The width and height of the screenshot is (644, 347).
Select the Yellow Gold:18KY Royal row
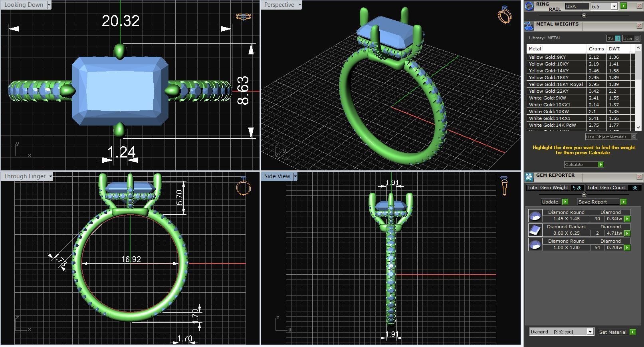581,84
